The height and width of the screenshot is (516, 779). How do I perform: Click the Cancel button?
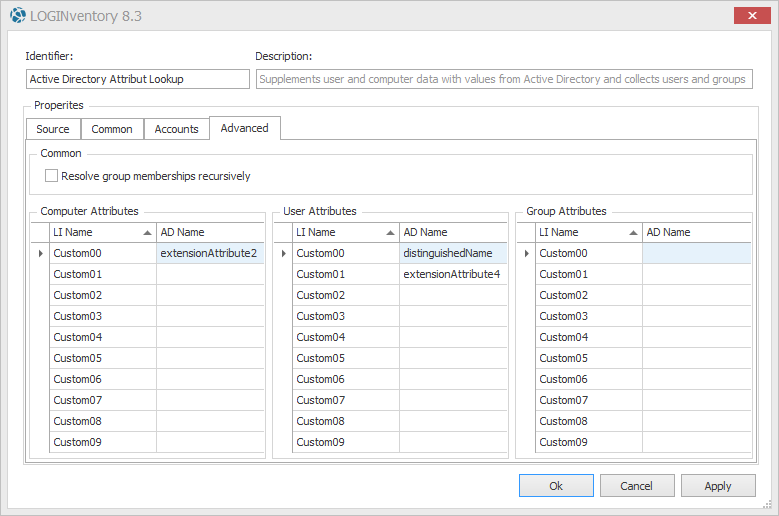tap(636, 486)
